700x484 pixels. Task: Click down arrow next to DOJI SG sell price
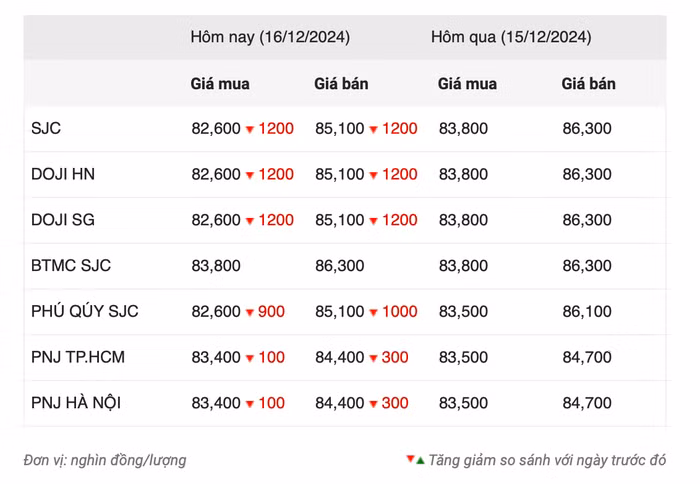click(374, 221)
